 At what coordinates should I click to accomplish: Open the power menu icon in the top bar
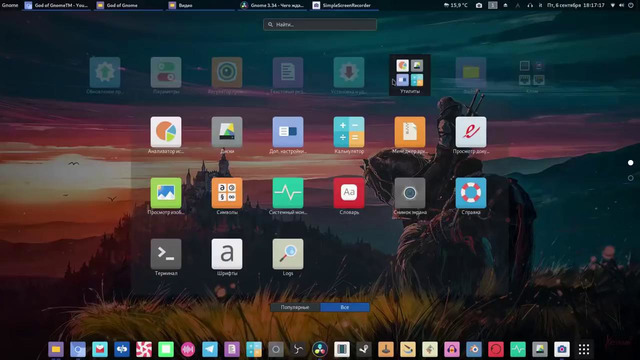click(x=631, y=5)
